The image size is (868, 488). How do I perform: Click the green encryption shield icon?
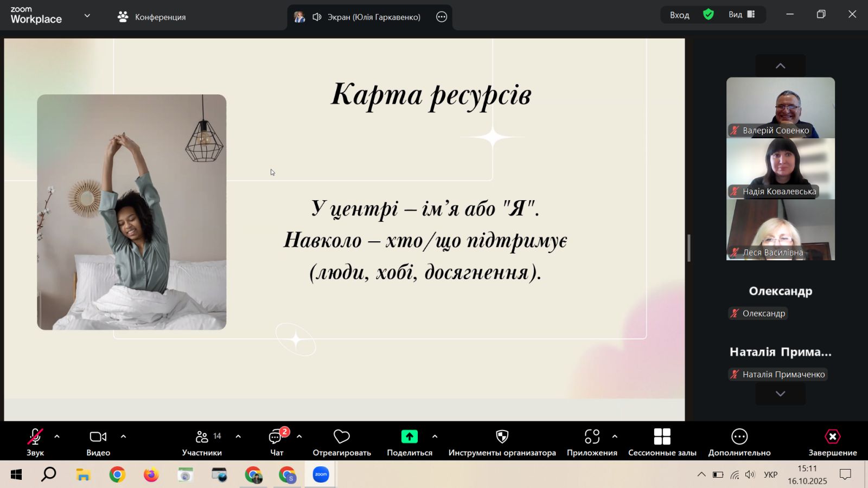tap(708, 15)
